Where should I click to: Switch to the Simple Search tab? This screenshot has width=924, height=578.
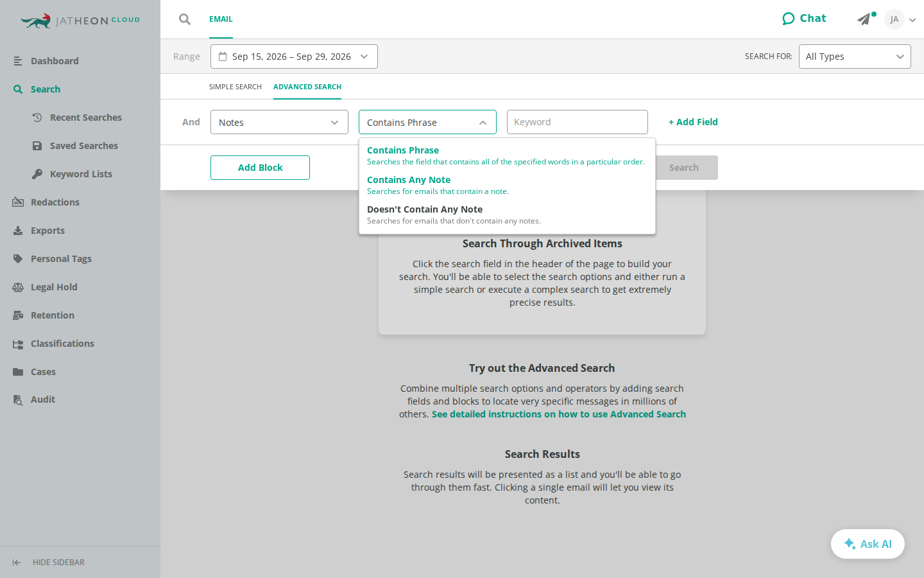point(235,87)
